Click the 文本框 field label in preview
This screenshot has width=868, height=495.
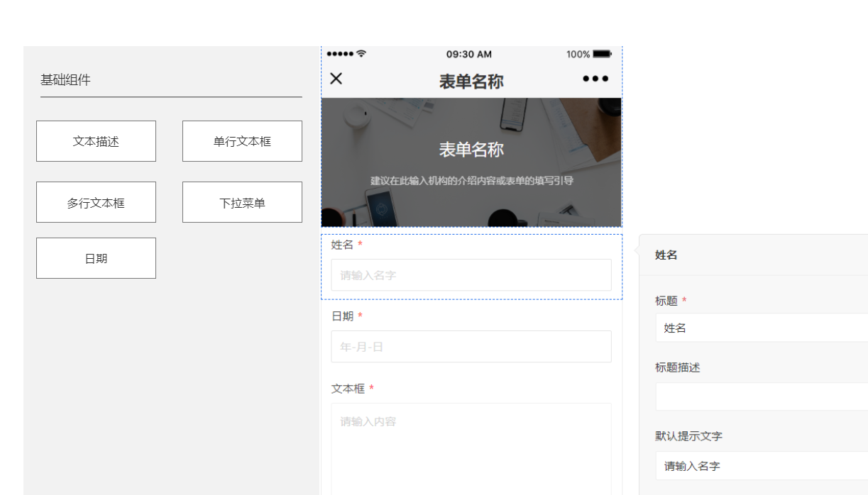point(348,389)
